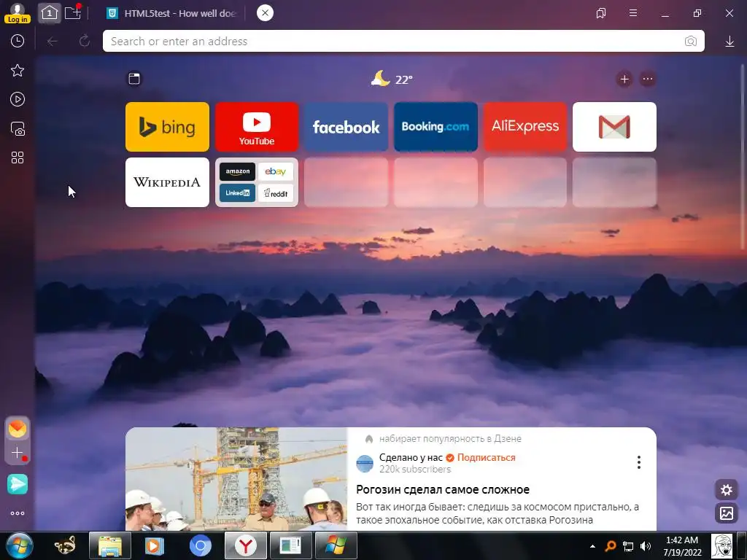The height and width of the screenshot is (560, 747).
Task: Open downloads via the download arrow
Action: [x=729, y=42]
